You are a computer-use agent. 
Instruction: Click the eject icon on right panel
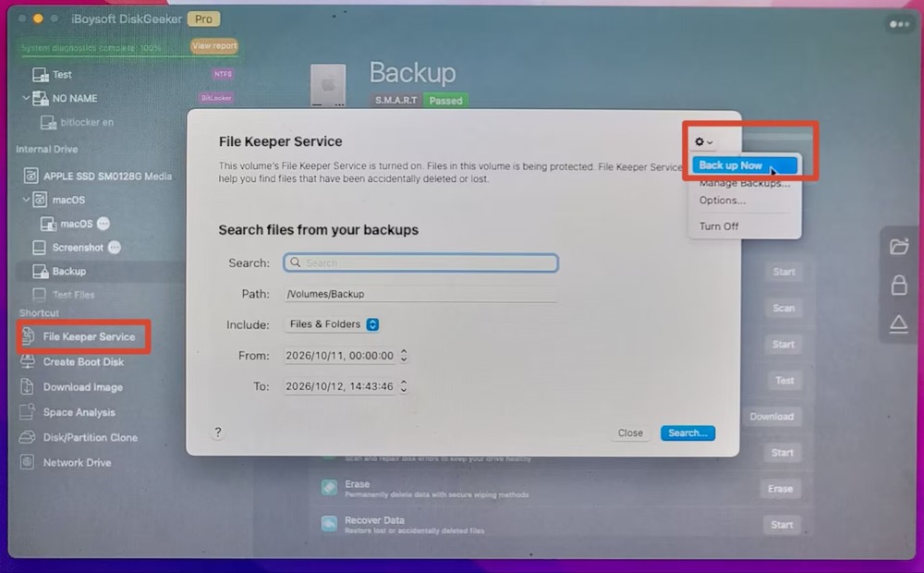pos(899,323)
